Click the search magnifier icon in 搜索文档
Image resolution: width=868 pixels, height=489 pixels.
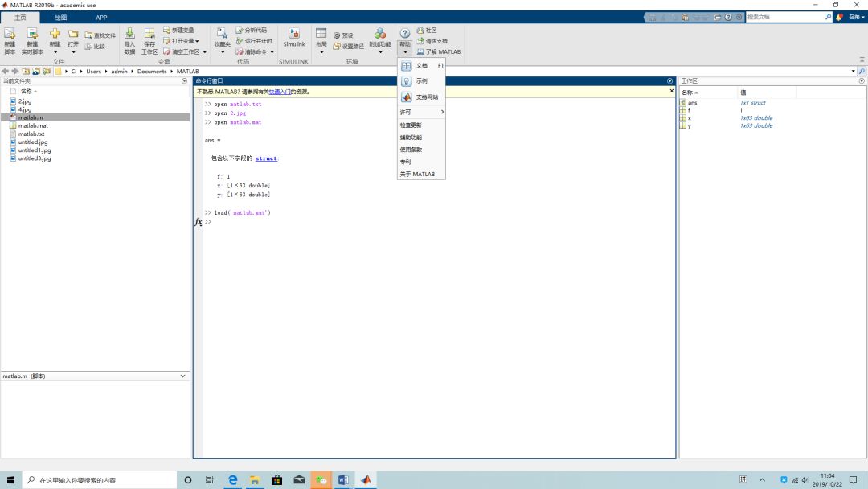pos(828,17)
